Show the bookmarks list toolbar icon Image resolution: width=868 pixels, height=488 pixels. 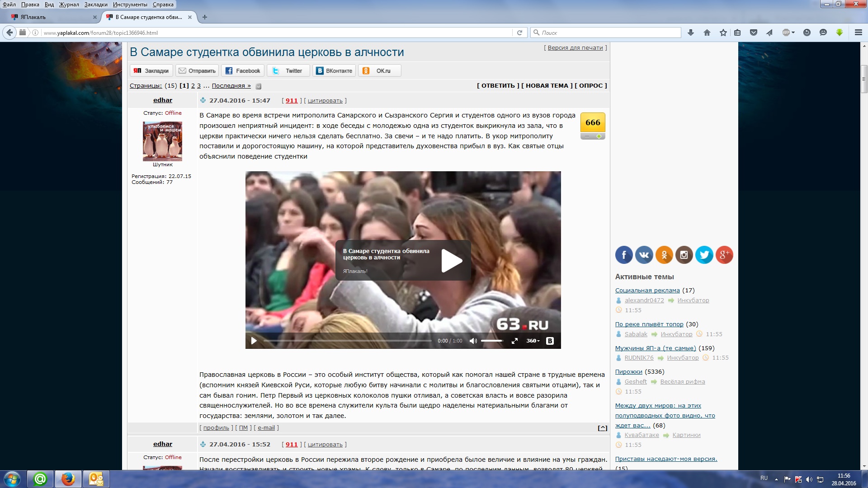737,33
